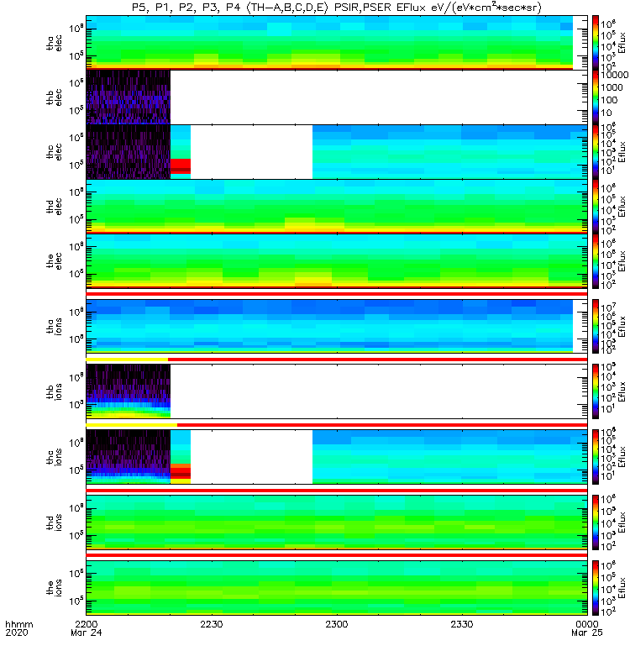
Task: Click the yellow segment of bar beneath thb ions
Action: 132,425
